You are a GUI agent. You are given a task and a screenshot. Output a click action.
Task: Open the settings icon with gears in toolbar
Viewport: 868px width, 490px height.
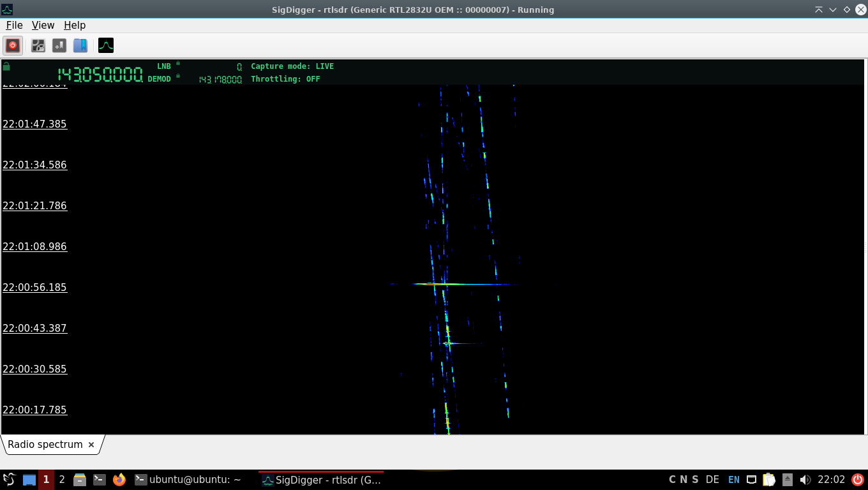pyautogui.click(x=38, y=45)
